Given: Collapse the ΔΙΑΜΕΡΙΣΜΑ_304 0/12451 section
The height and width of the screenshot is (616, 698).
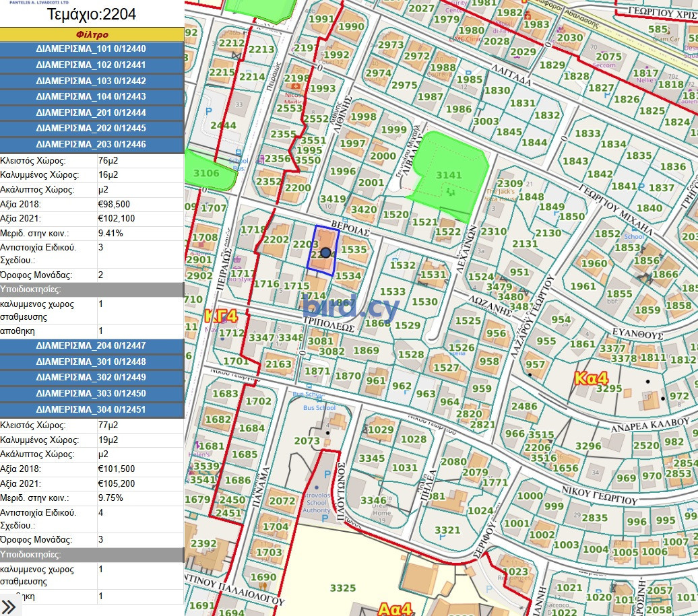Looking at the screenshot, I should (92, 409).
